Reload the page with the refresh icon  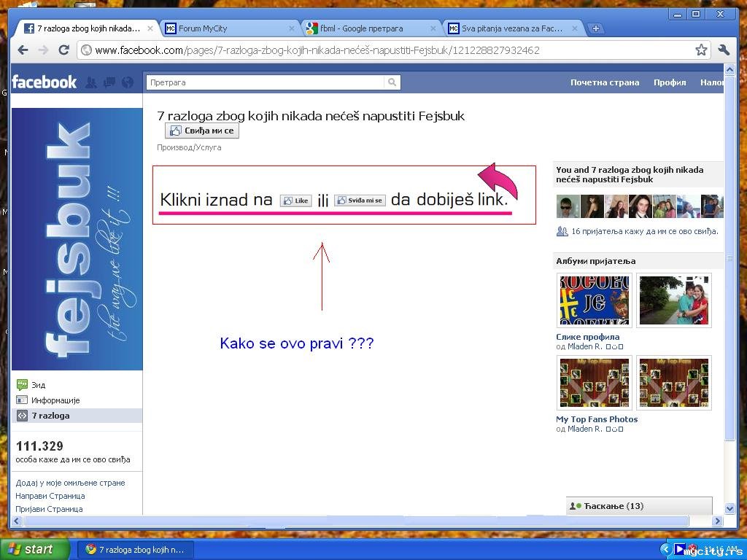pyautogui.click(x=64, y=50)
